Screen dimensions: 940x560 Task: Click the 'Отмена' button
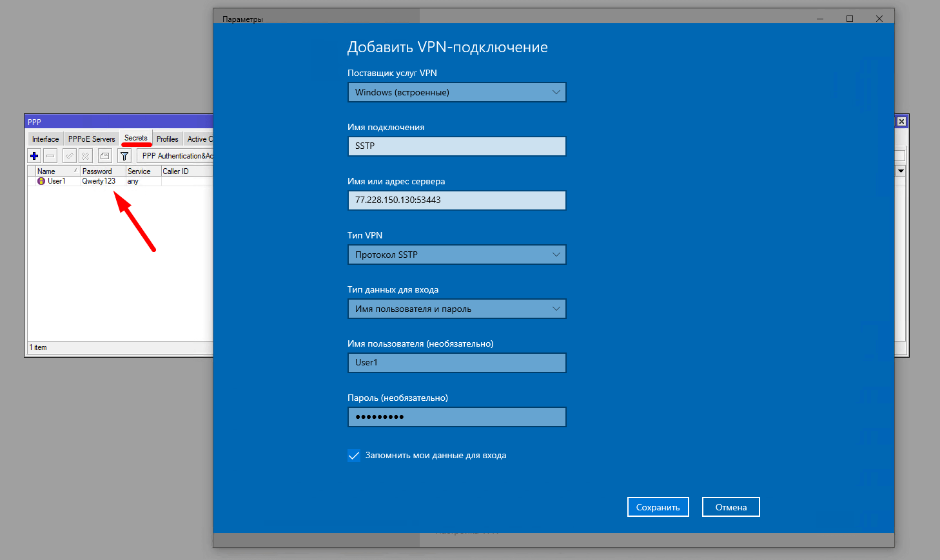point(731,507)
